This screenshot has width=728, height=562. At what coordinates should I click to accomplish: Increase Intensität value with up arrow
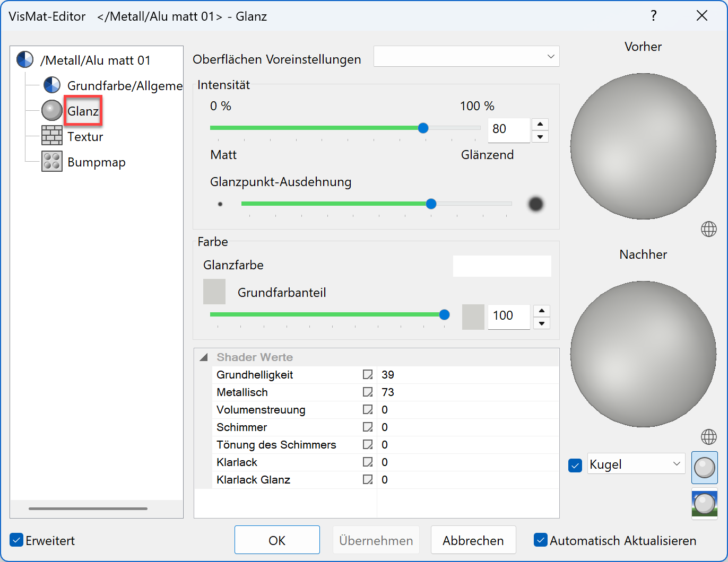(x=540, y=125)
